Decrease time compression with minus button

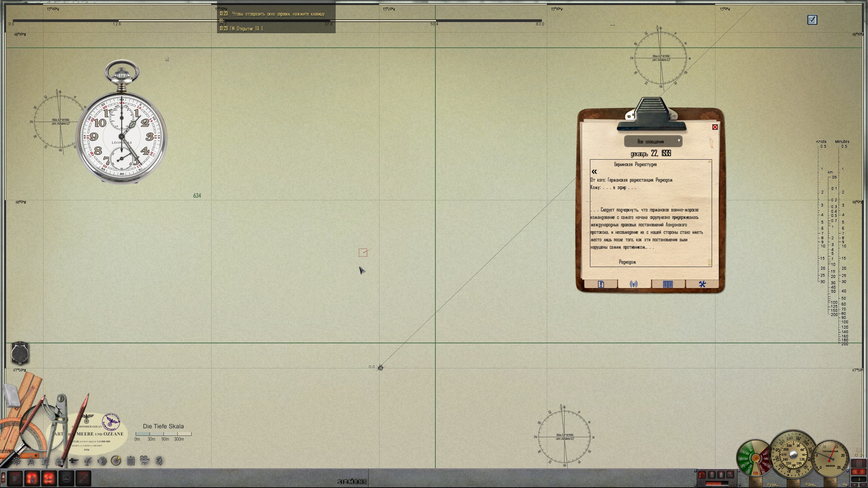click(x=863, y=485)
